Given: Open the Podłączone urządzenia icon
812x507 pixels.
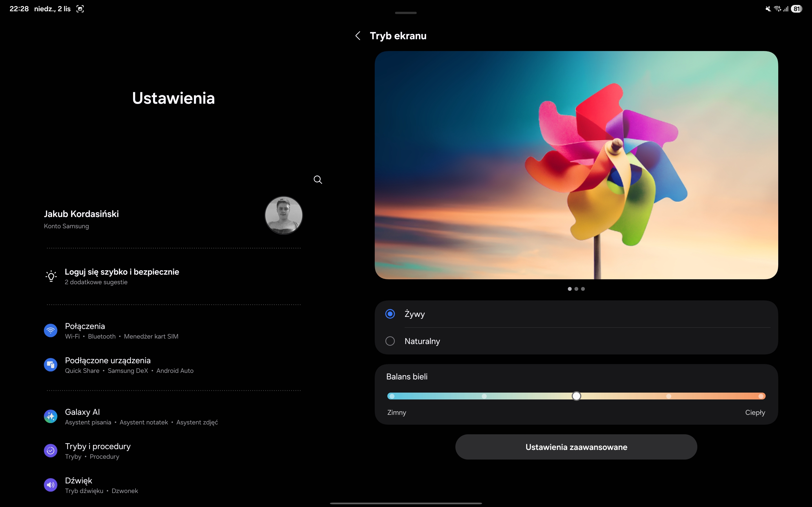Looking at the screenshot, I should click(x=51, y=365).
